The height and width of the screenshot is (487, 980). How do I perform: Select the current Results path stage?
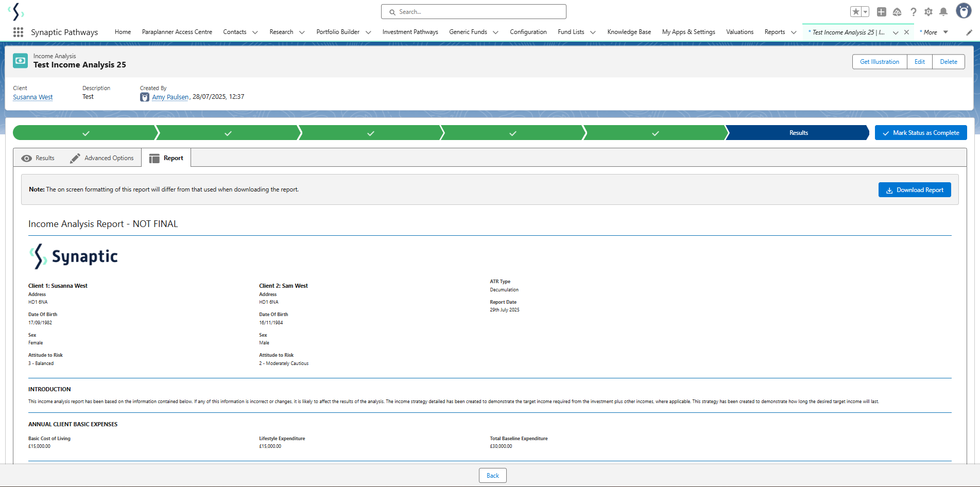click(x=798, y=133)
